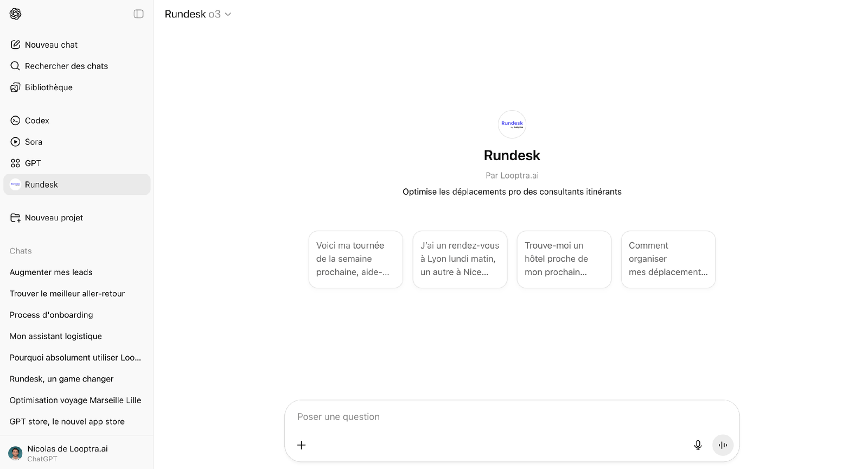Viewport: 868px width, 469px height.
Task: Open Sora from the sidebar
Action: [33, 142]
